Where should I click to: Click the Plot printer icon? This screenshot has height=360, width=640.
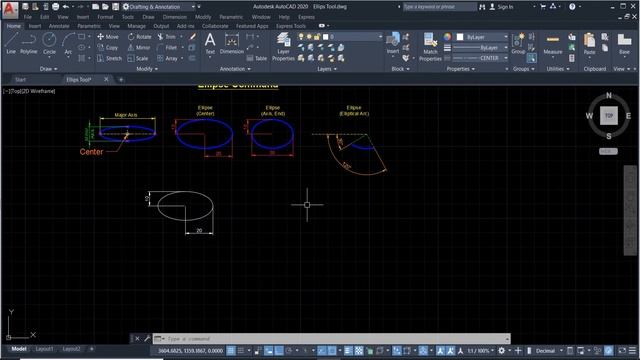coord(56,7)
